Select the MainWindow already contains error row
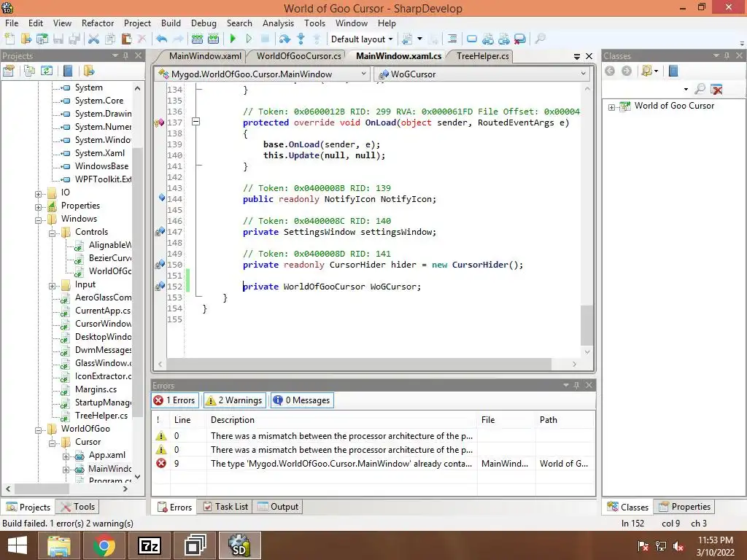Viewport: 747px width, 560px height. [373, 463]
